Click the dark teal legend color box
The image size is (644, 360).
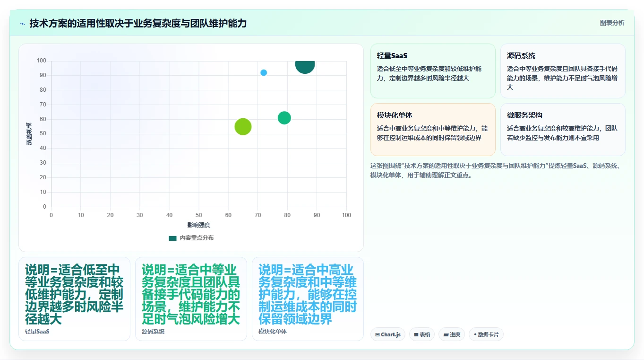172,238
